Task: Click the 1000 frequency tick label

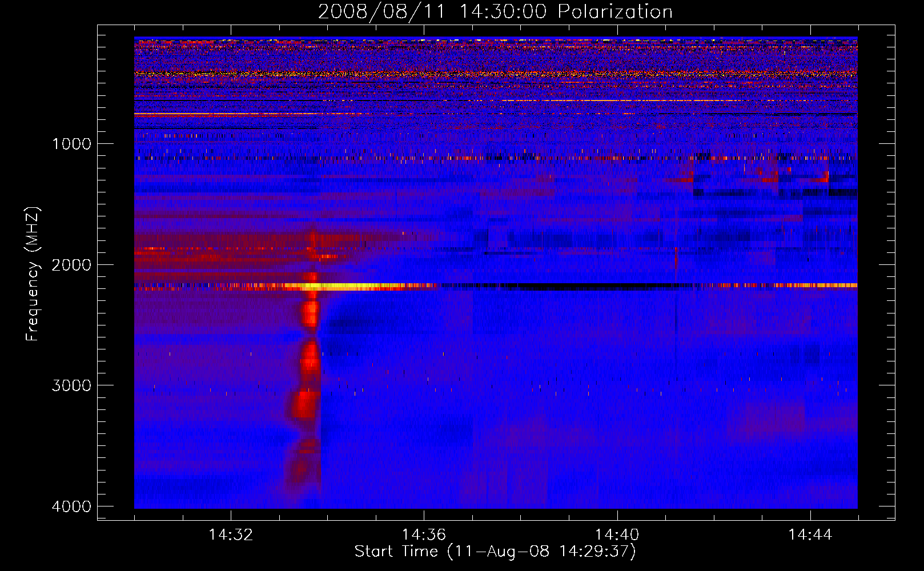Action: click(71, 144)
